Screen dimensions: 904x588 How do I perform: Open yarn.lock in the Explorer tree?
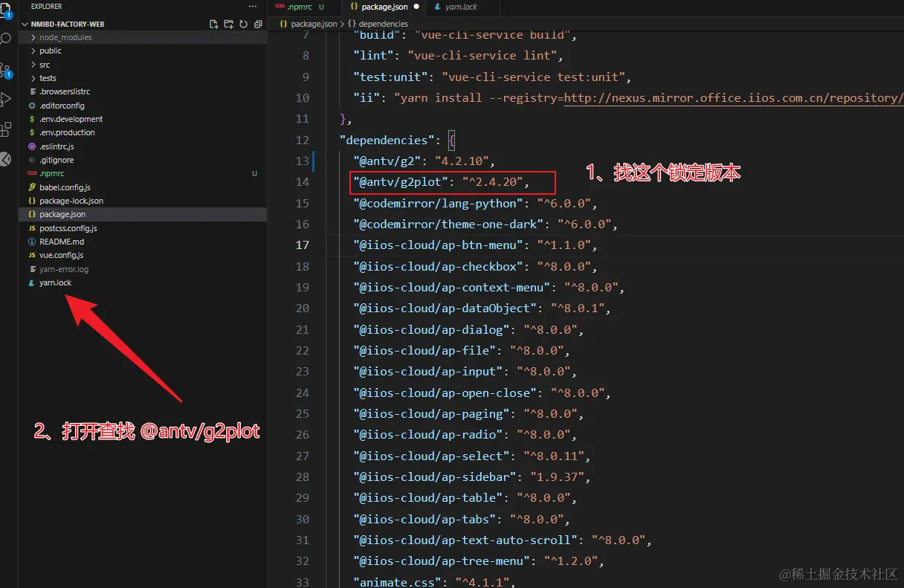click(143, 282)
